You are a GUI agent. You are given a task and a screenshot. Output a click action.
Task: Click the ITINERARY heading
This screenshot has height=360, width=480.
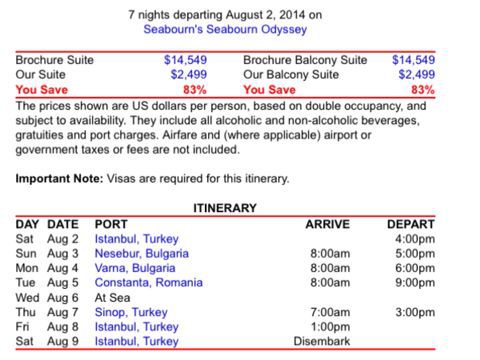click(225, 208)
